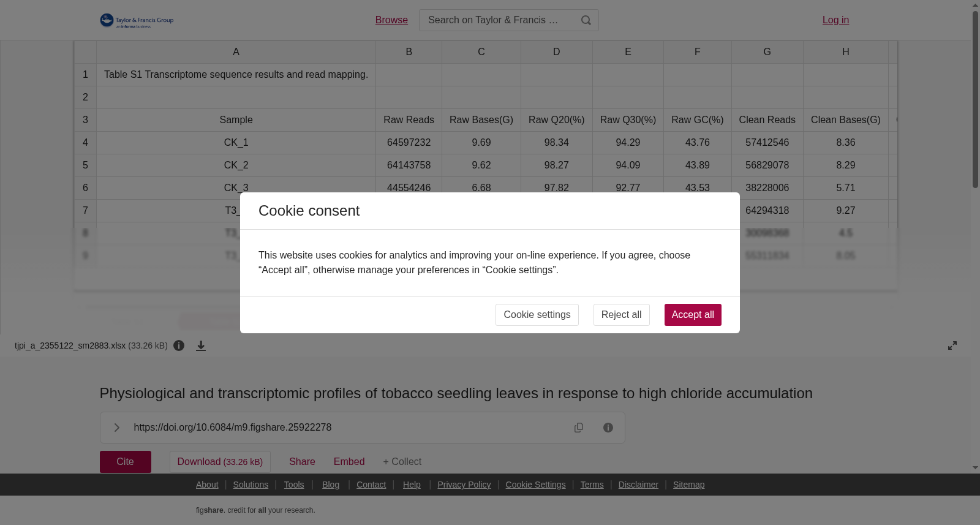
Task: Click the page vertical scrollbar
Action: pos(975,98)
